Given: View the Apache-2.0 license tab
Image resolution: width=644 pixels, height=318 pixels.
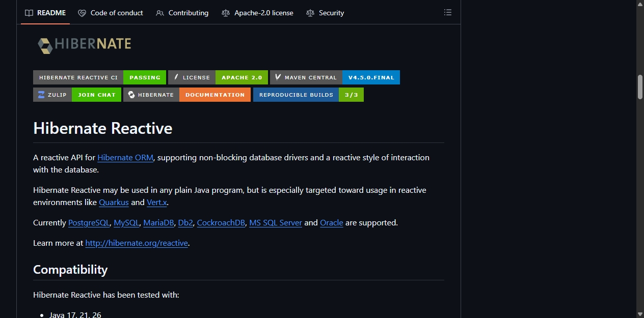Looking at the screenshot, I should [x=258, y=13].
